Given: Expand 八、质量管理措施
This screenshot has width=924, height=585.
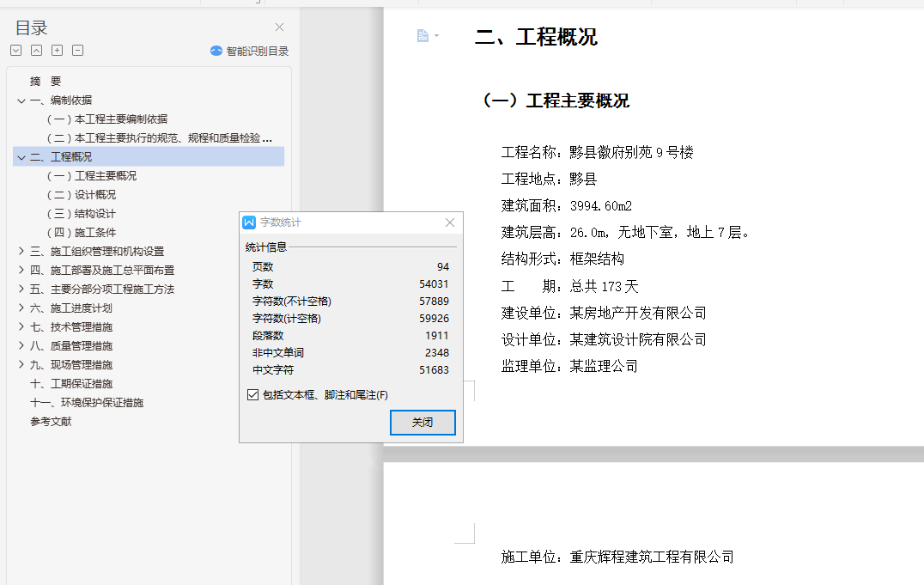Looking at the screenshot, I should coord(21,345).
